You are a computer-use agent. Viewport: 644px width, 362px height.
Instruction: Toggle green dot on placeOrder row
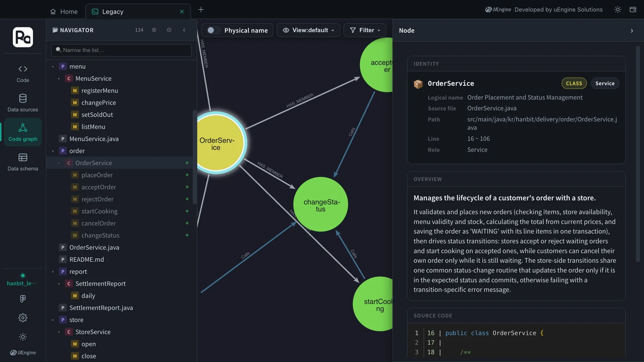(x=187, y=175)
